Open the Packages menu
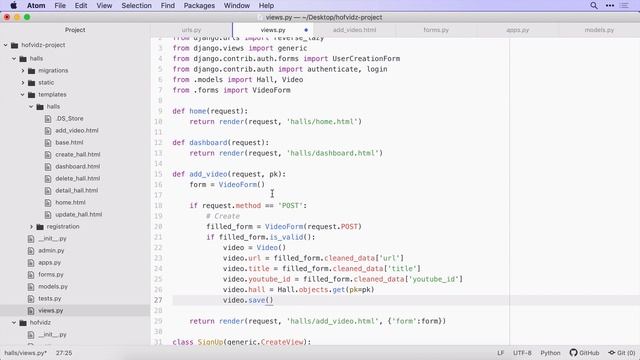The image size is (640, 360). [199, 5]
